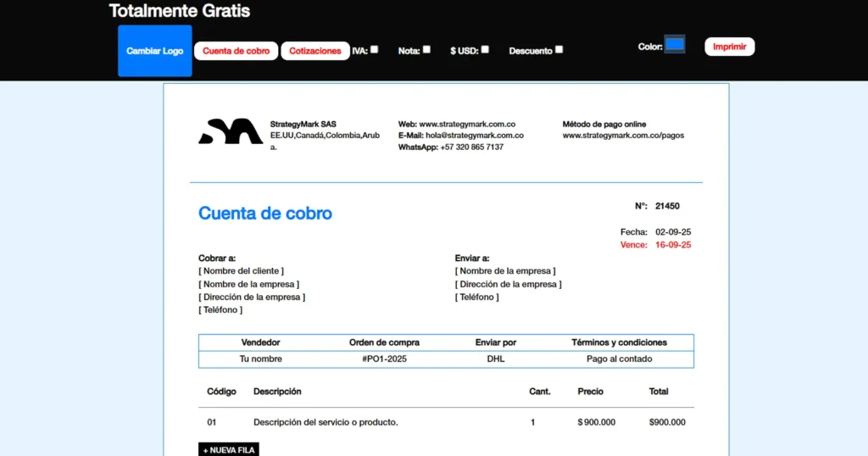
Task: Click [ Nombre del cliente ] field
Action: (x=241, y=270)
